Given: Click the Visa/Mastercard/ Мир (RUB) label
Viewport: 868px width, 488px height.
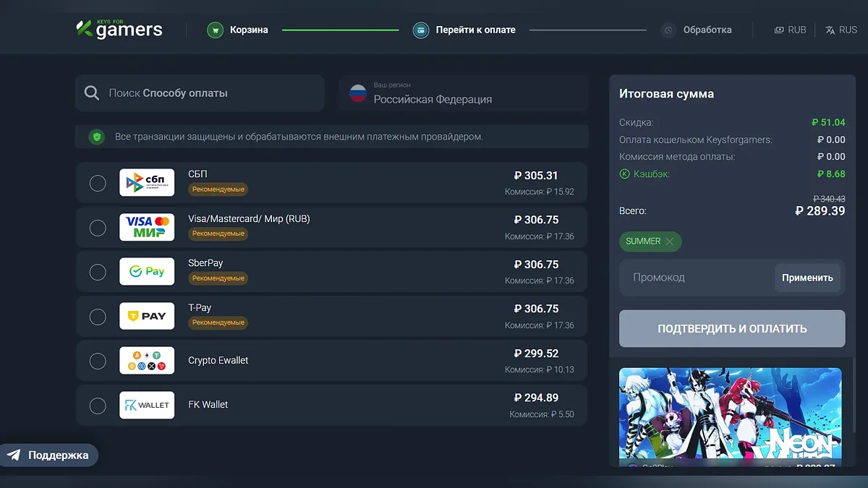Looking at the screenshot, I should 249,218.
